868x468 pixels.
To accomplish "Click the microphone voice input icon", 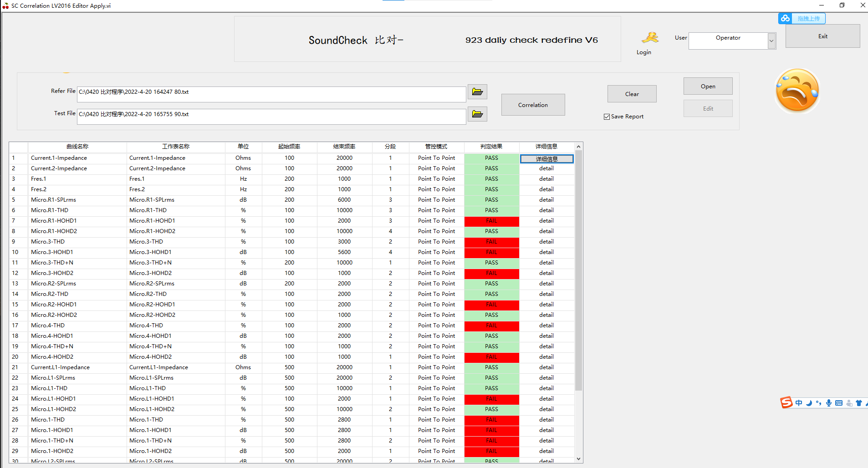I will coord(829,403).
